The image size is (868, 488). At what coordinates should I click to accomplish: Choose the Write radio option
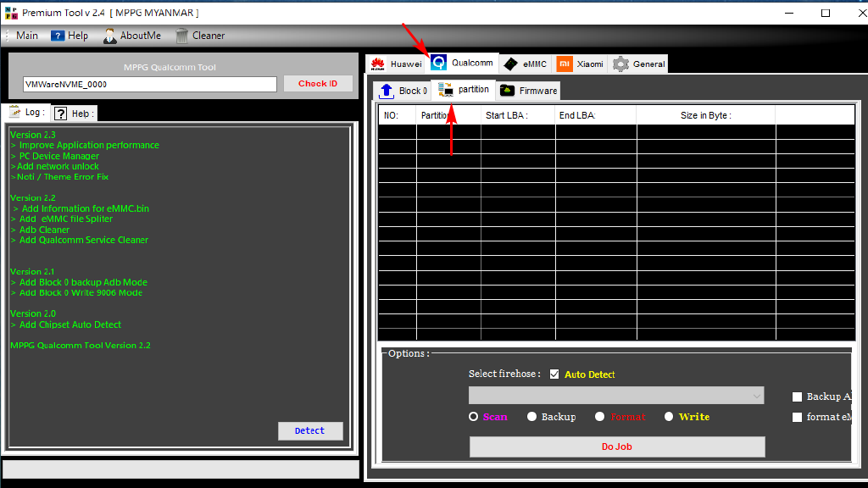[669, 417]
